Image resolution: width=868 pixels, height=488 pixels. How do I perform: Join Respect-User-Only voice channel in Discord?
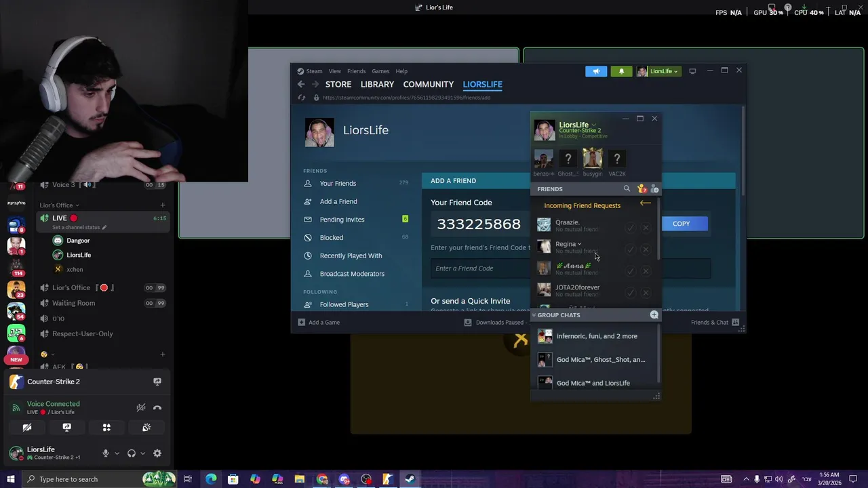tap(102, 333)
